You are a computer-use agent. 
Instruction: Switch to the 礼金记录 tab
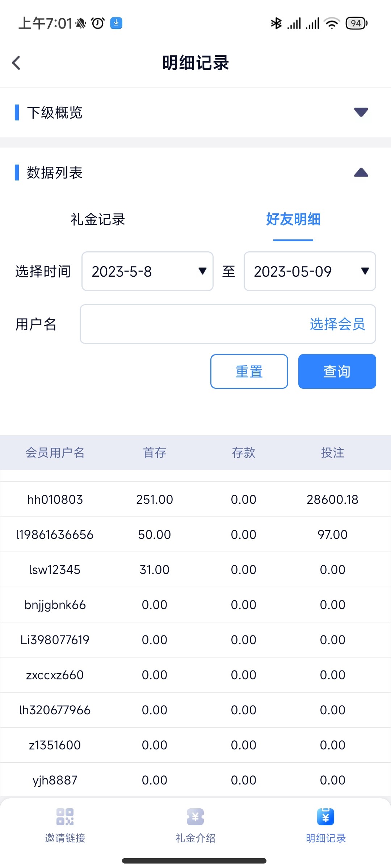(98, 220)
